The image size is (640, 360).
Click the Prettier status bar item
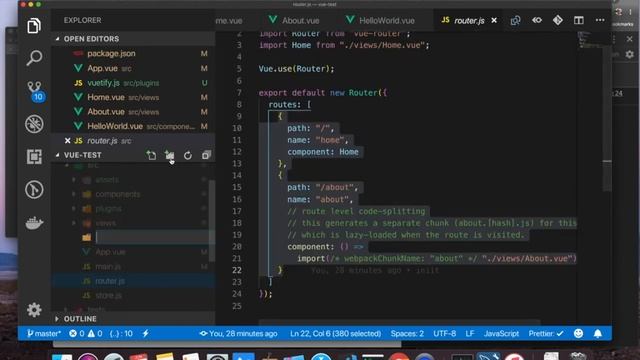click(x=546, y=333)
